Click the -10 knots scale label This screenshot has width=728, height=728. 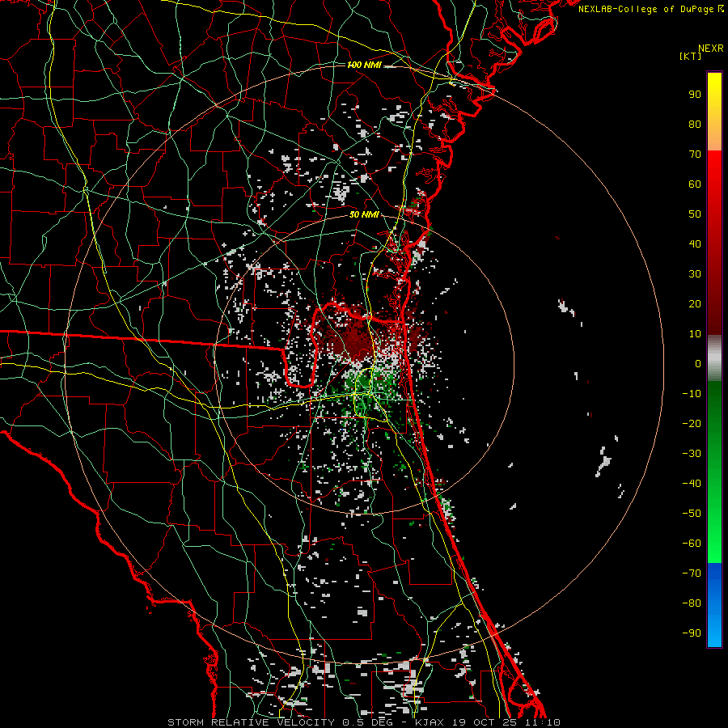pos(692,394)
